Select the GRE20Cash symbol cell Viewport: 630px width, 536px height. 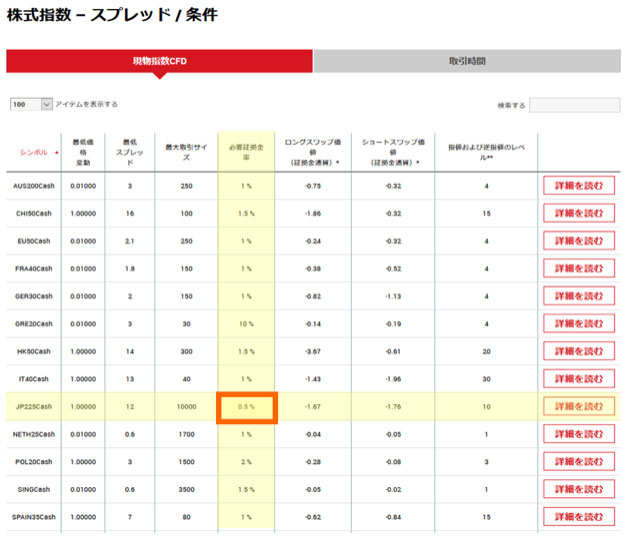tap(34, 324)
